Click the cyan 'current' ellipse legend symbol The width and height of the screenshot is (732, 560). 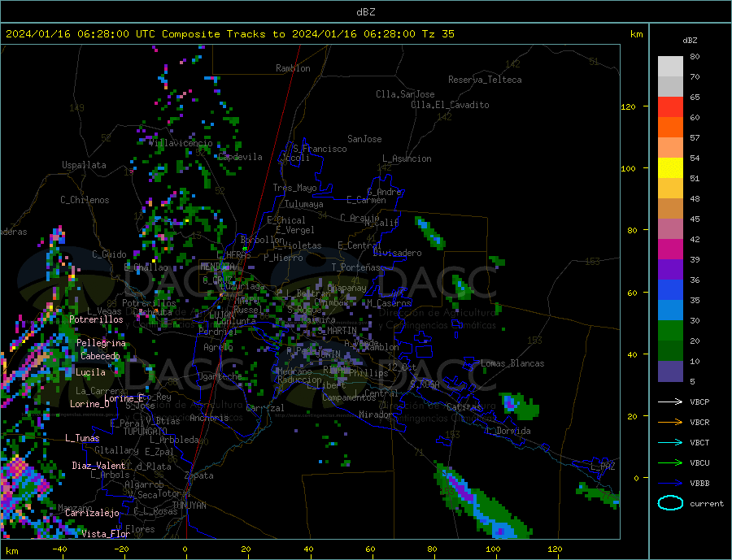click(x=670, y=503)
